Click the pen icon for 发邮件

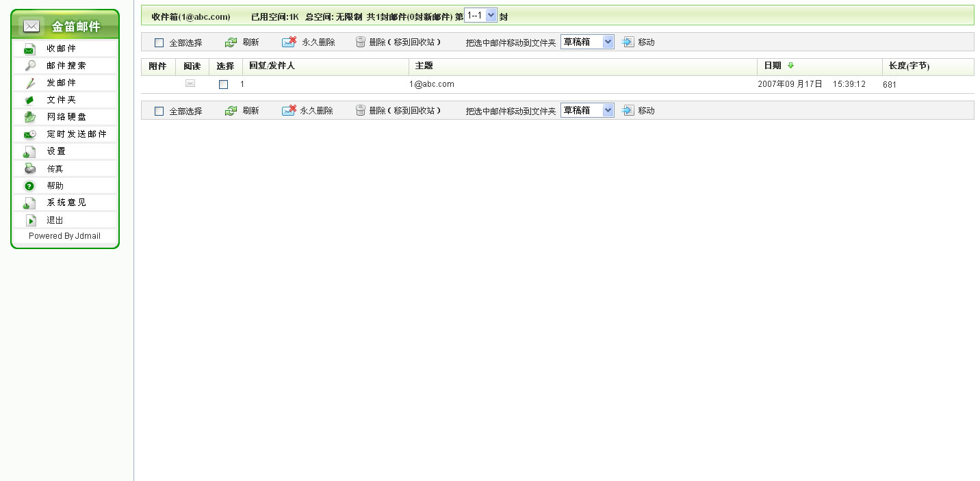point(30,83)
